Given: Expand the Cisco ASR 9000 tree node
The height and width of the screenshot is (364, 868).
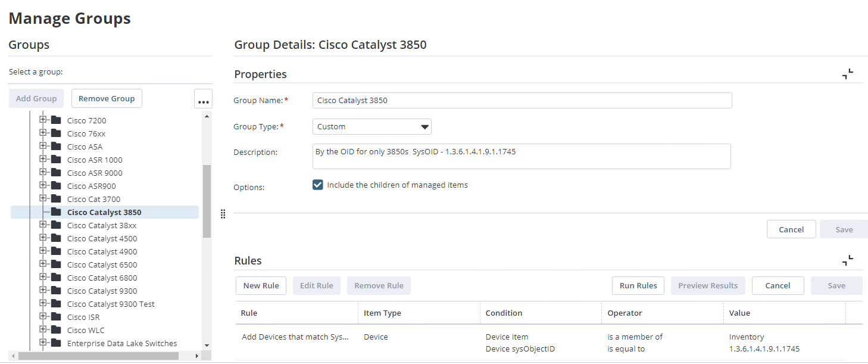Looking at the screenshot, I should [x=42, y=173].
